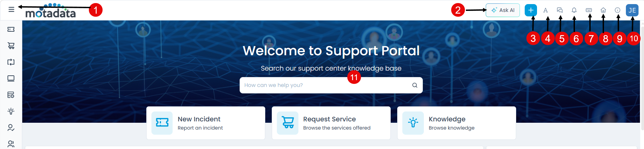Click the motadata logo
This screenshot has height=149, width=644.
click(51, 11)
